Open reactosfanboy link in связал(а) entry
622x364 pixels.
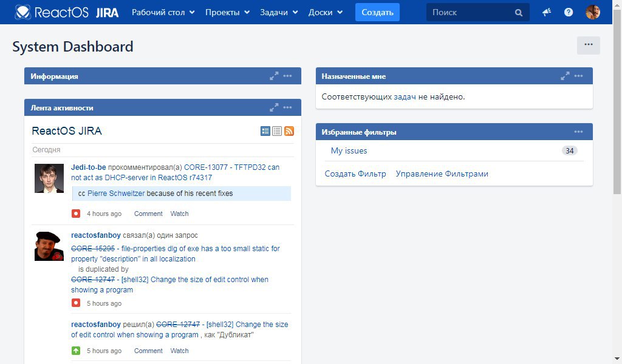95,235
